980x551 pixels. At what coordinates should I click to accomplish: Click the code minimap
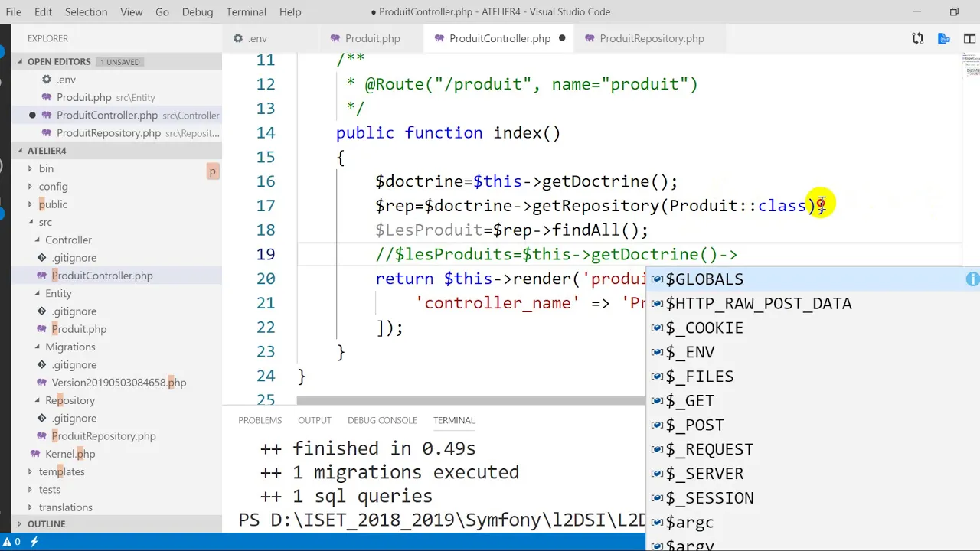tap(970, 67)
